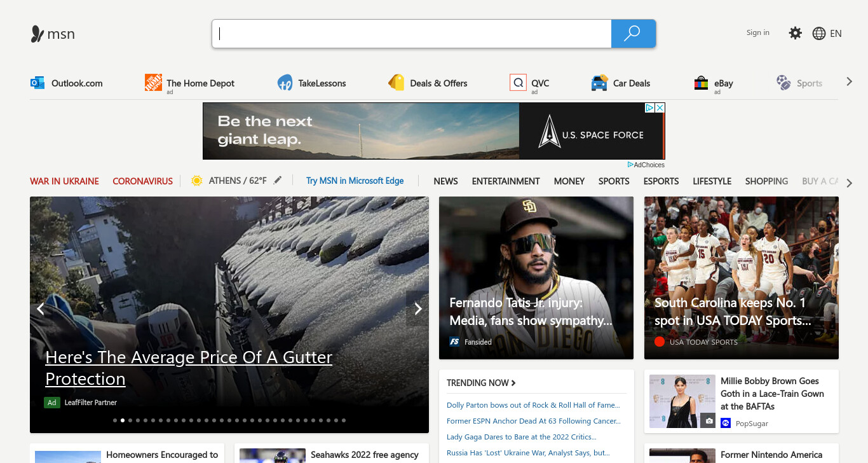868x463 pixels.
Task: Click the Car Deals car icon
Action: (x=599, y=83)
